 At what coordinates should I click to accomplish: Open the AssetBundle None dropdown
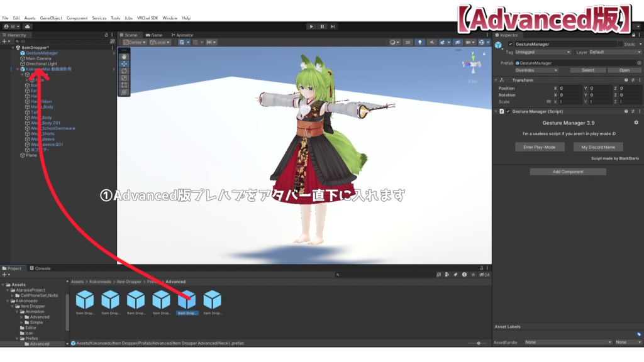pyautogui.click(x=568, y=342)
